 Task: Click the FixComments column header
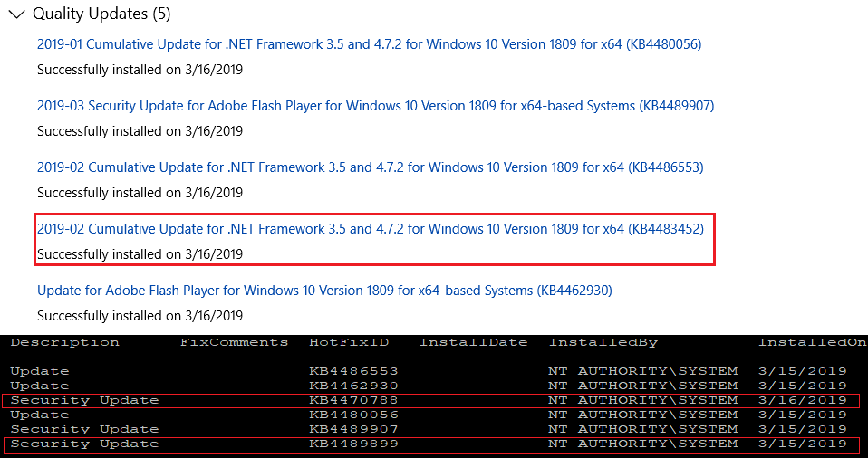point(234,342)
